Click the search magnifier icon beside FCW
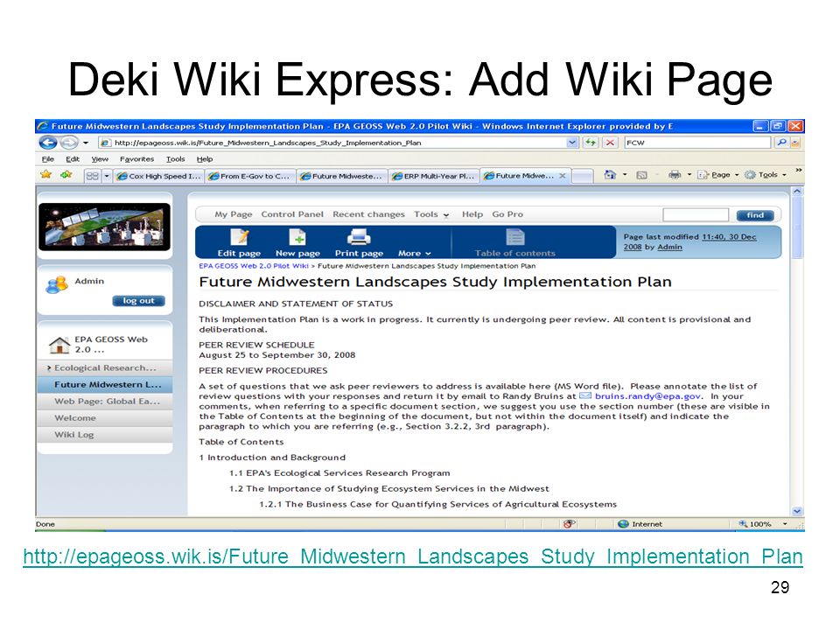 pos(781,143)
